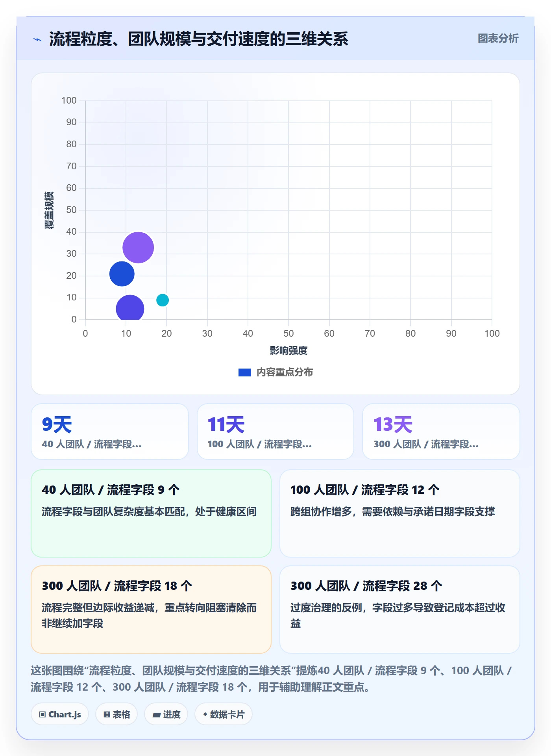Viewport: 551px width, 756px height.
Task: Click the text 流程字段与团队复杂度基本匹配，处于健康区间
Action: click(x=149, y=511)
